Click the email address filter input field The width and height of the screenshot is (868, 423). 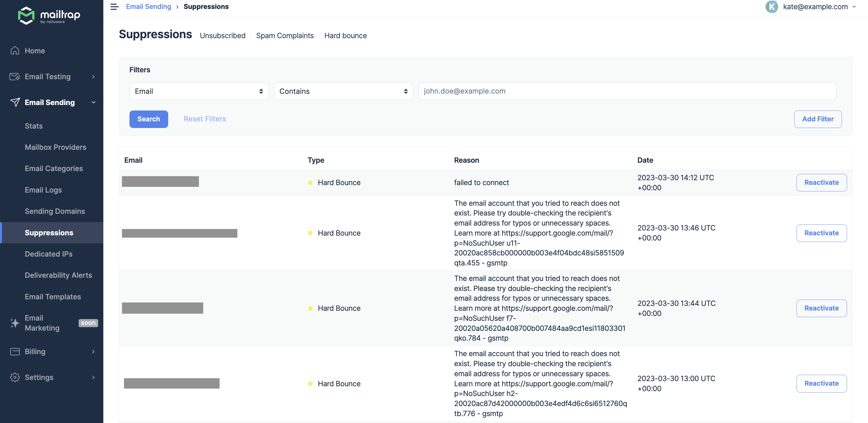click(627, 91)
